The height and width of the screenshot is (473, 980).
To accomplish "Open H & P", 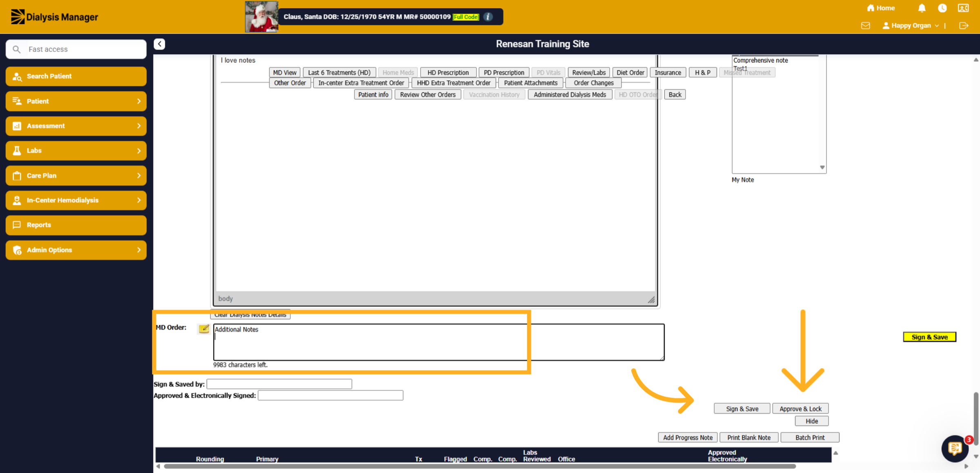I will coord(702,73).
